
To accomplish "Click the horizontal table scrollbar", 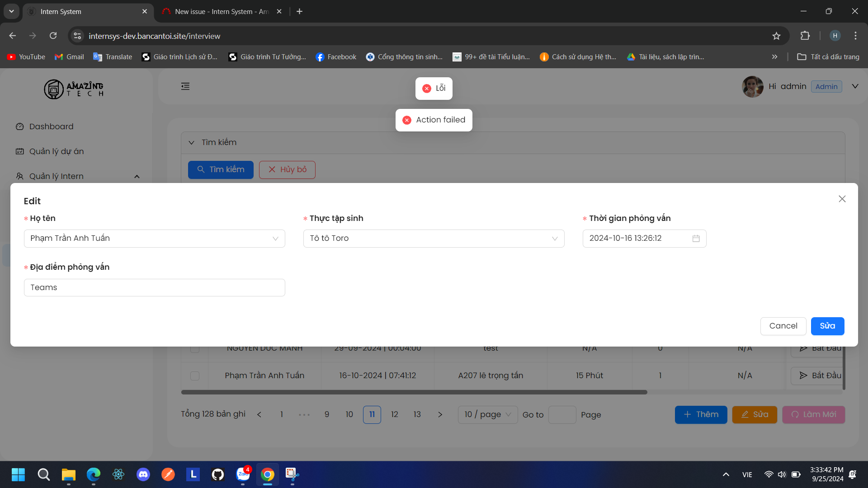I will [x=414, y=392].
